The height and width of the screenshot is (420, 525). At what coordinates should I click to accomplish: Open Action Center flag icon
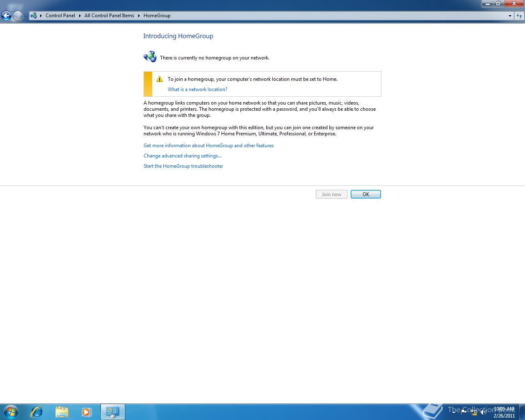coord(464,412)
